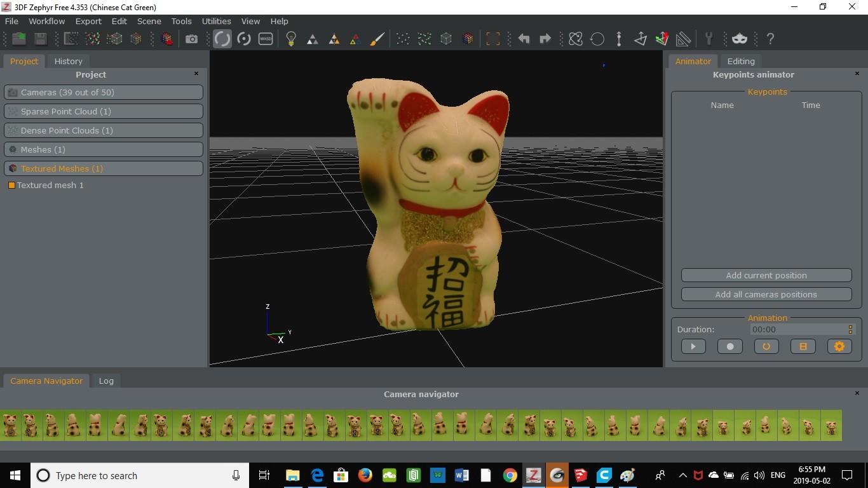Click the paintbrush tool icon
Screen dimensions: 868x488
tap(377, 39)
